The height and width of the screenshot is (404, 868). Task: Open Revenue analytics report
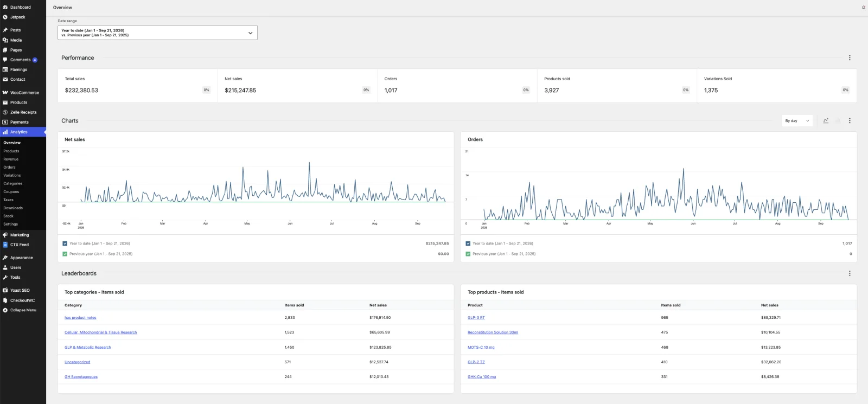(11, 159)
